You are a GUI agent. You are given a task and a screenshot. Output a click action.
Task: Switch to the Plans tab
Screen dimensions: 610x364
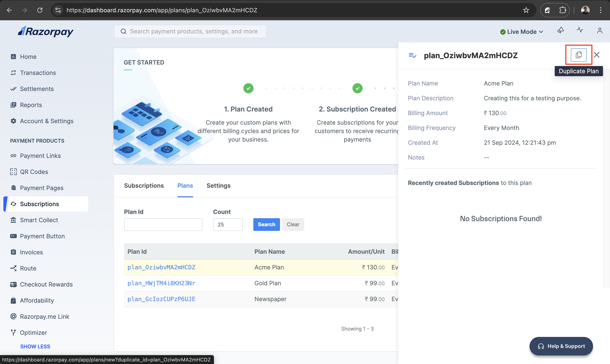[x=185, y=185]
